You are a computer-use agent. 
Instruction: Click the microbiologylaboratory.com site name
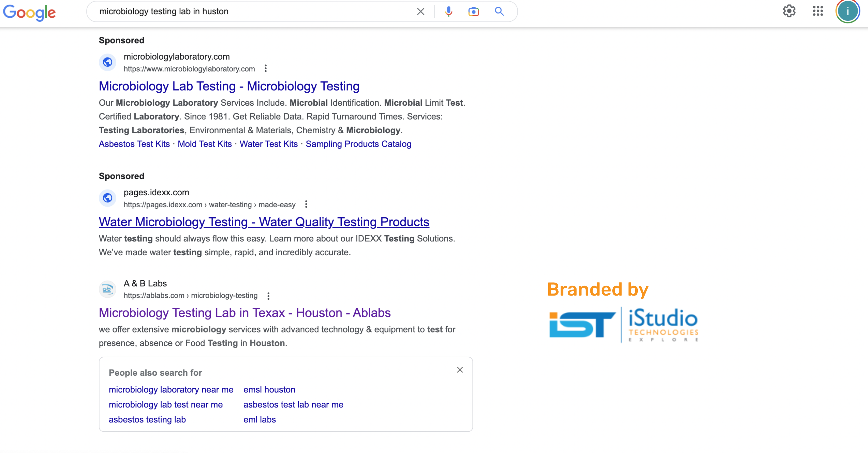(177, 57)
